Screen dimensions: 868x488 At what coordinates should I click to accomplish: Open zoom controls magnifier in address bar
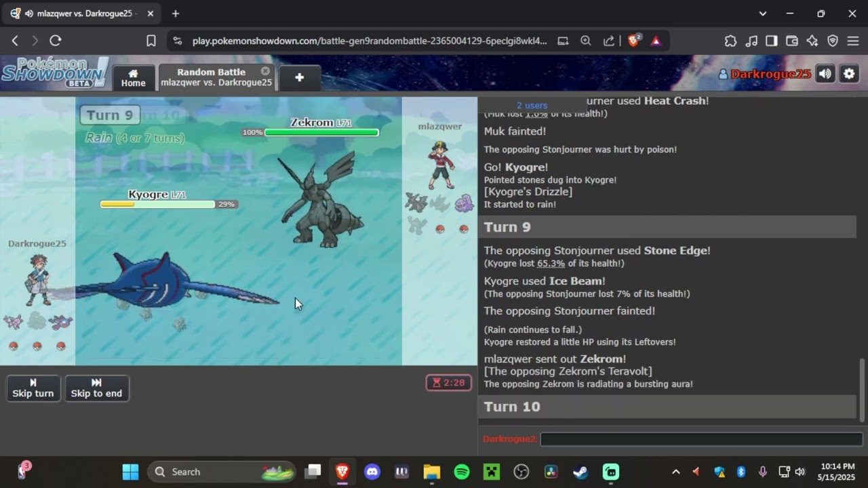586,41
